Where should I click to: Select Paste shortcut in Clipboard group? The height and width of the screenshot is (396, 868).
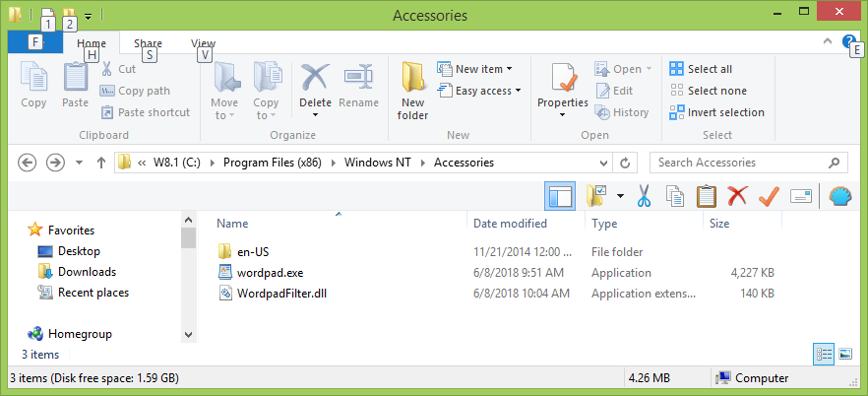pos(145,112)
